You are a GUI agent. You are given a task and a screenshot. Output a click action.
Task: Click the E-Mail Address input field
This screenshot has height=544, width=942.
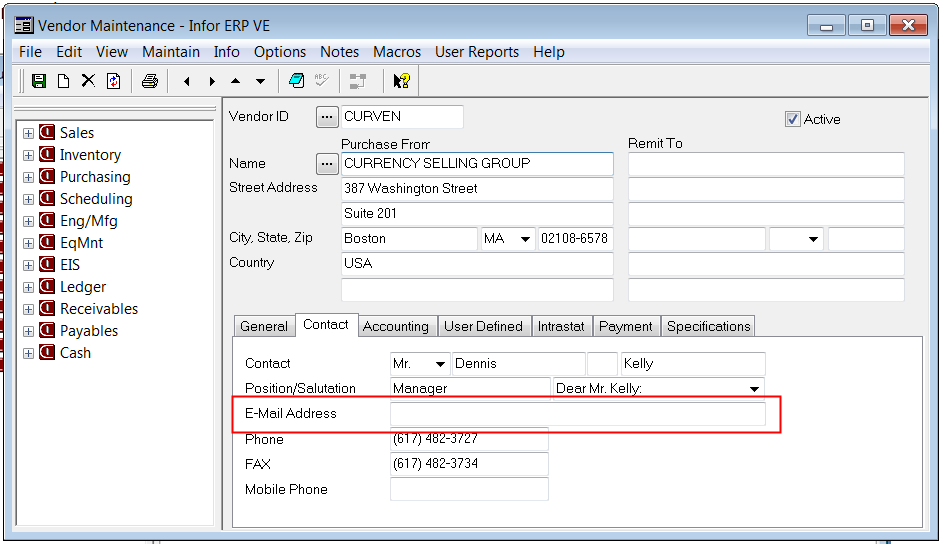pyautogui.click(x=577, y=414)
